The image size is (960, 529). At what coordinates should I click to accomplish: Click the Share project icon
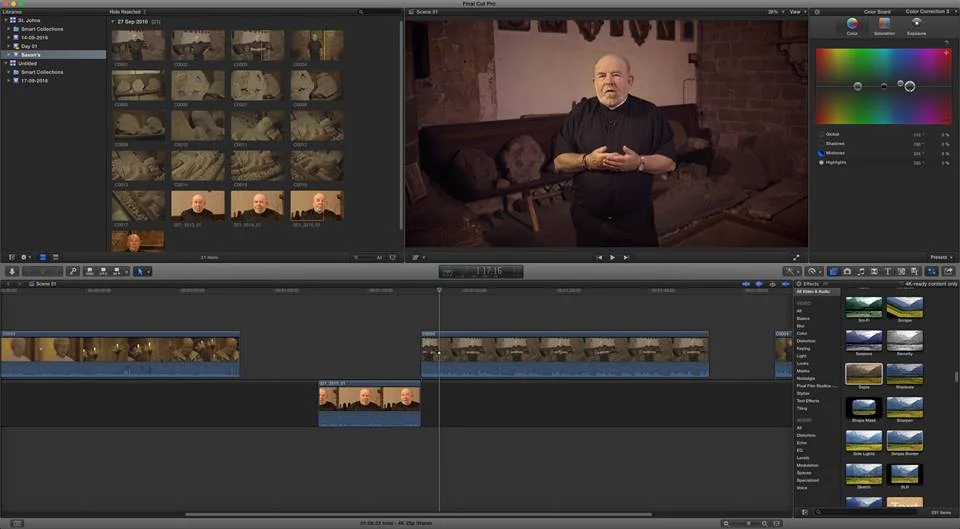[x=948, y=271]
